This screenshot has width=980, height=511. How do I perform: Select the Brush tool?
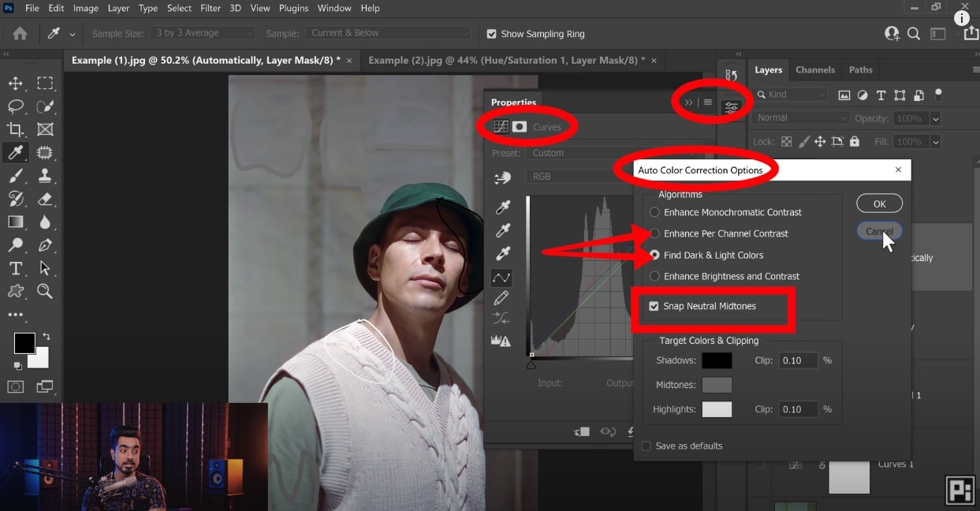(16, 176)
